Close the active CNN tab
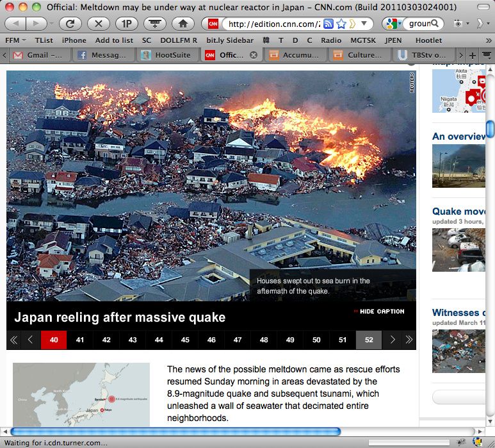 click(x=254, y=55)
